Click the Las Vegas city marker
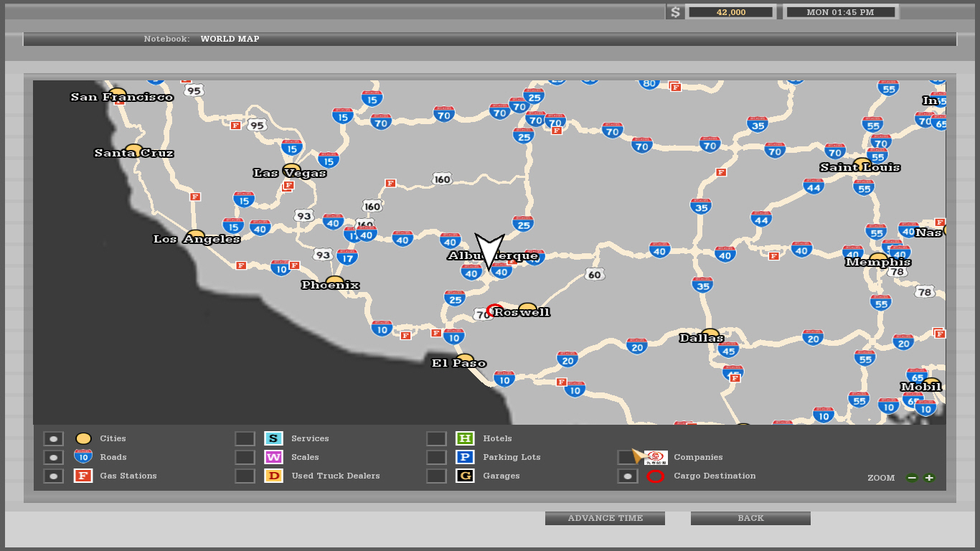 pos(292,169)
